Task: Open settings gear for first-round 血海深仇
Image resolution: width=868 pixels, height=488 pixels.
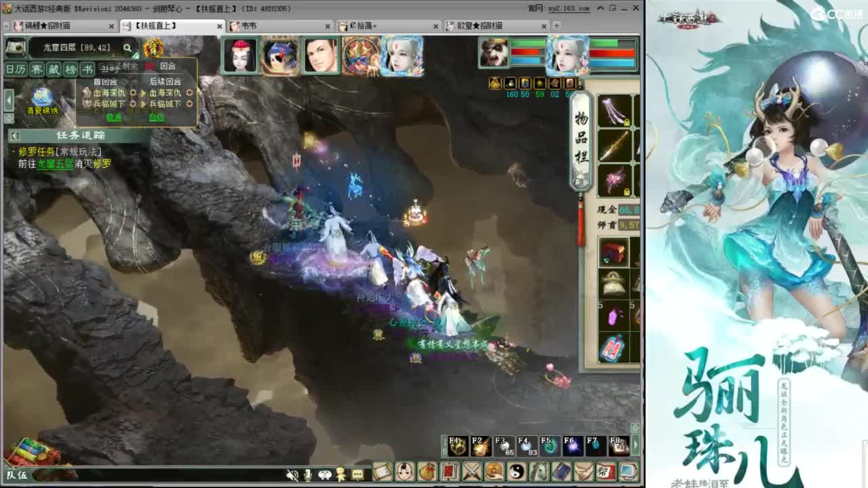Action: click(133, 93)
